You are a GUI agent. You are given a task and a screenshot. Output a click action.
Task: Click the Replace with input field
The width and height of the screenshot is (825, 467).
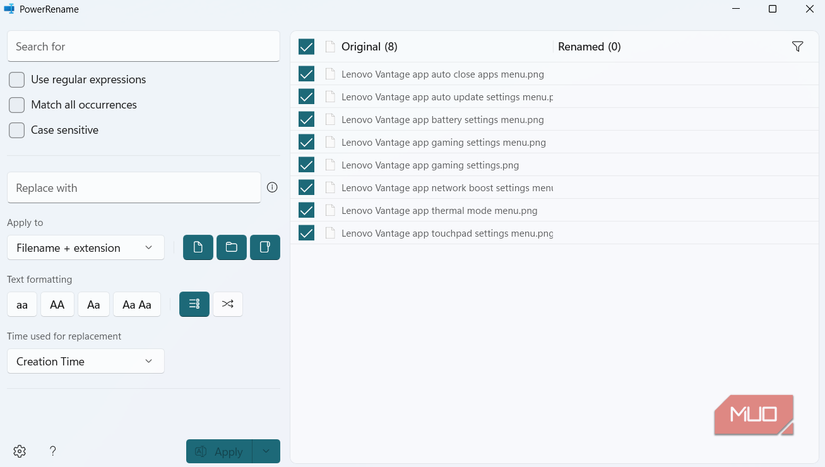point(134,188)
